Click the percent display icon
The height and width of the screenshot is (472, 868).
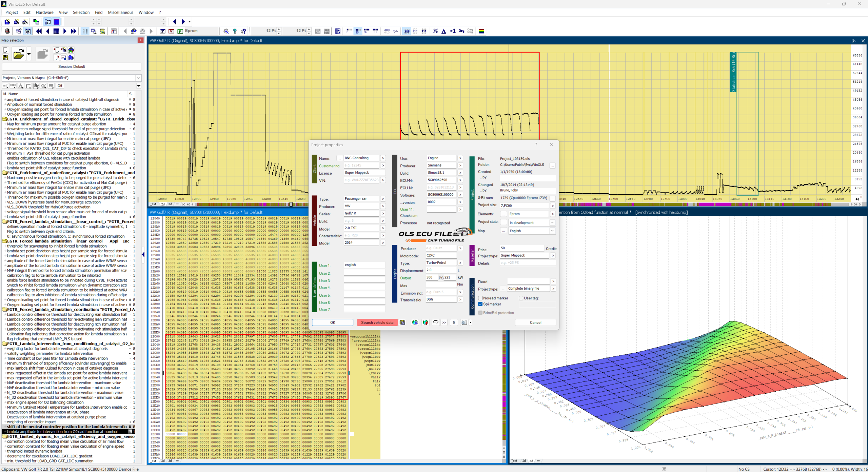pyautogui.click(x=435, y=31)
